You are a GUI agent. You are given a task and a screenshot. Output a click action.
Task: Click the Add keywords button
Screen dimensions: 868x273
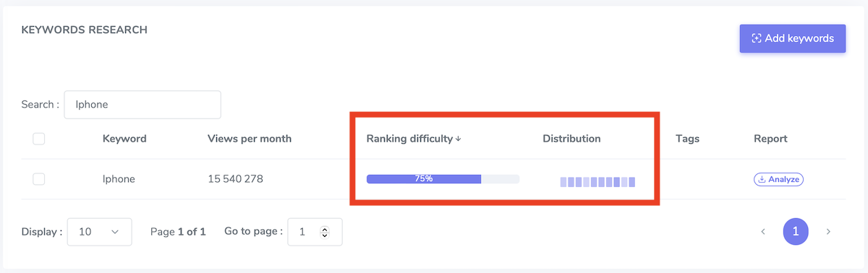(x=792, y=38)
